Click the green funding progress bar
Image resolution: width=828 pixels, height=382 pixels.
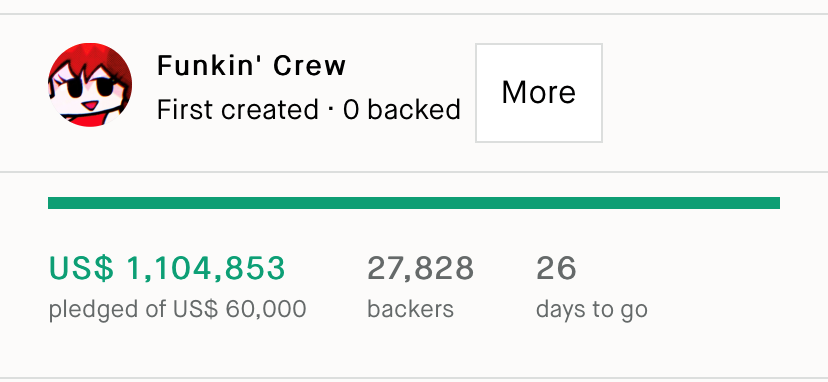(414, 203)
